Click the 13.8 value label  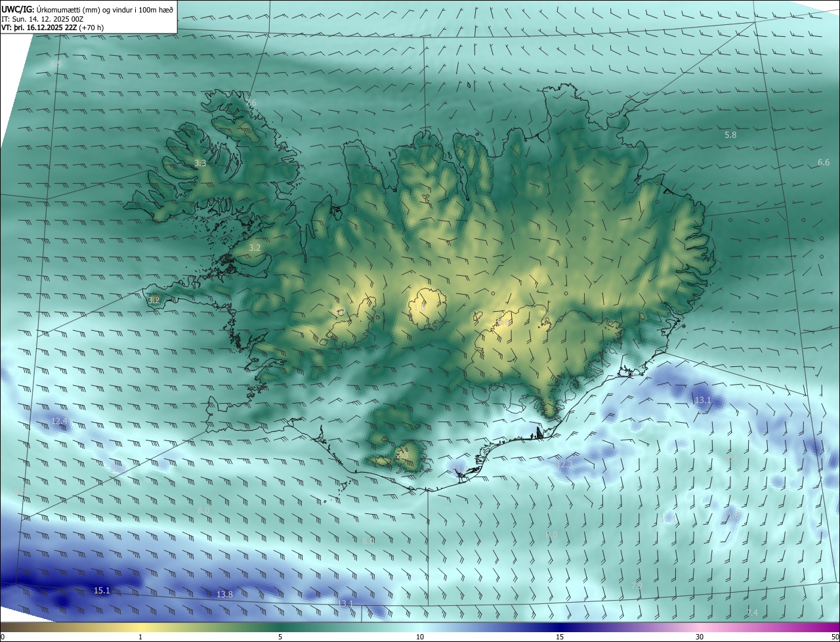coord(224,594)
